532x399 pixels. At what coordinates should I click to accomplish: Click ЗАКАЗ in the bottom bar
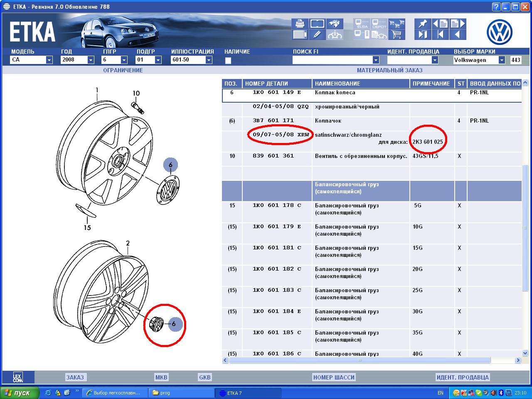pos(75,377)
